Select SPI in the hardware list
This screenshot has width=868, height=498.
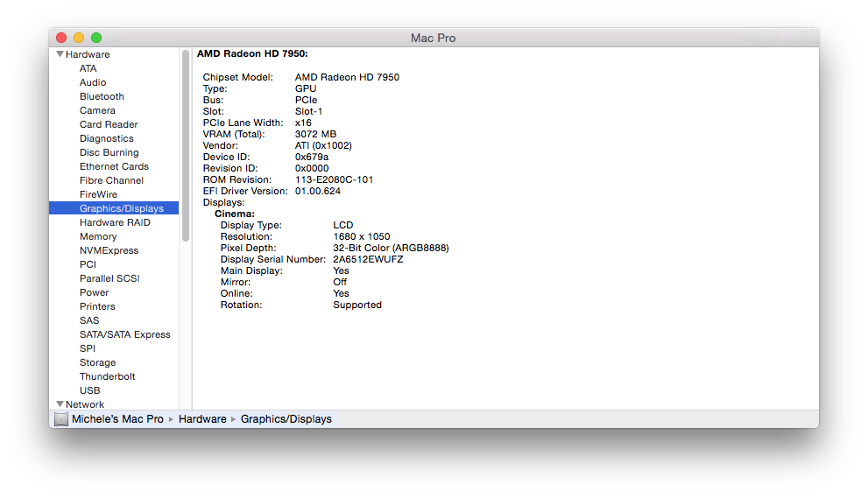pyautogui.click(x=88, y=348)
